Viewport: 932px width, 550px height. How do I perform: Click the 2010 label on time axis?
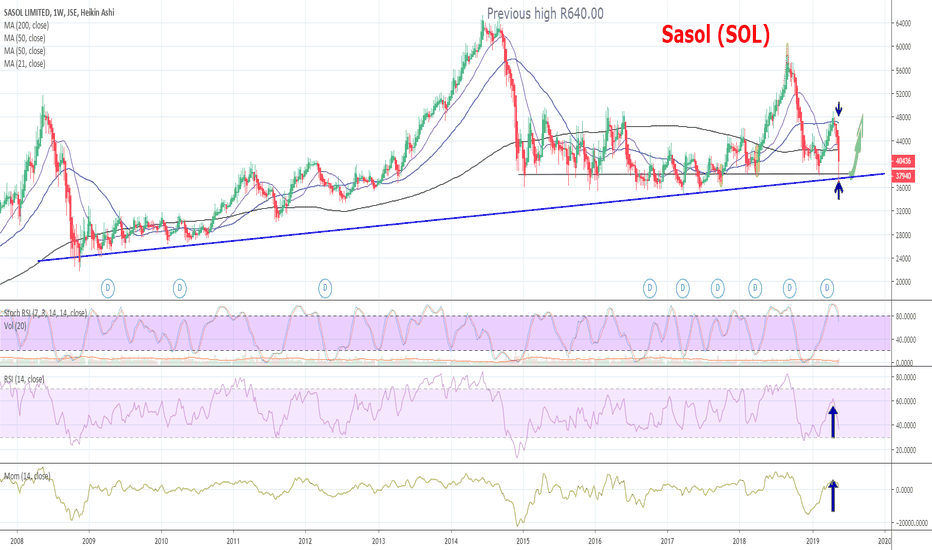[x=161, y=541]
